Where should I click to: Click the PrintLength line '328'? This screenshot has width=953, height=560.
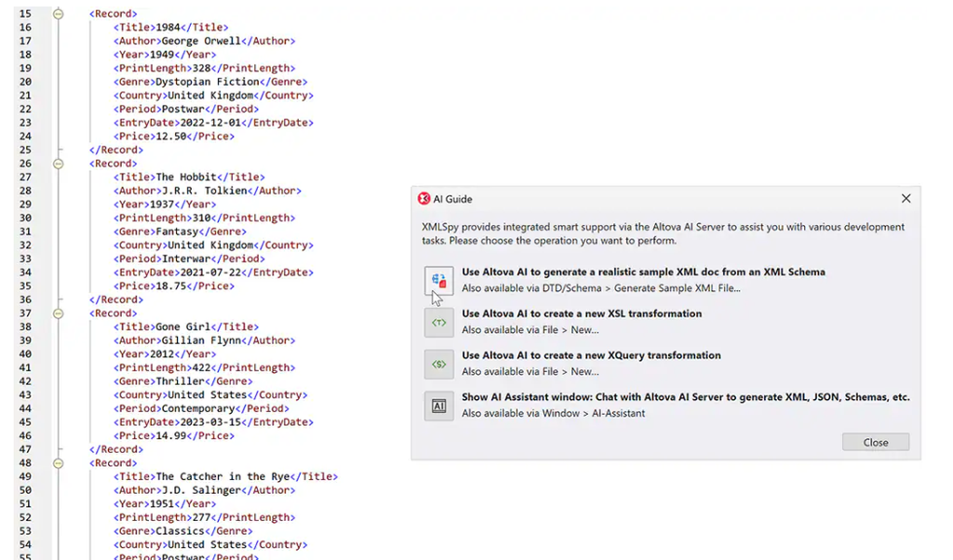(x=204, y=68)
